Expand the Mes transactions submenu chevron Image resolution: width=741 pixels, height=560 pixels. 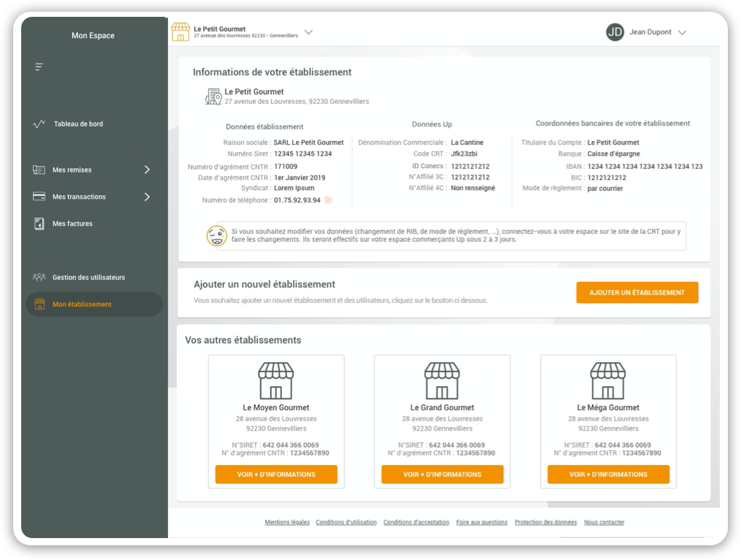point(147,197)
